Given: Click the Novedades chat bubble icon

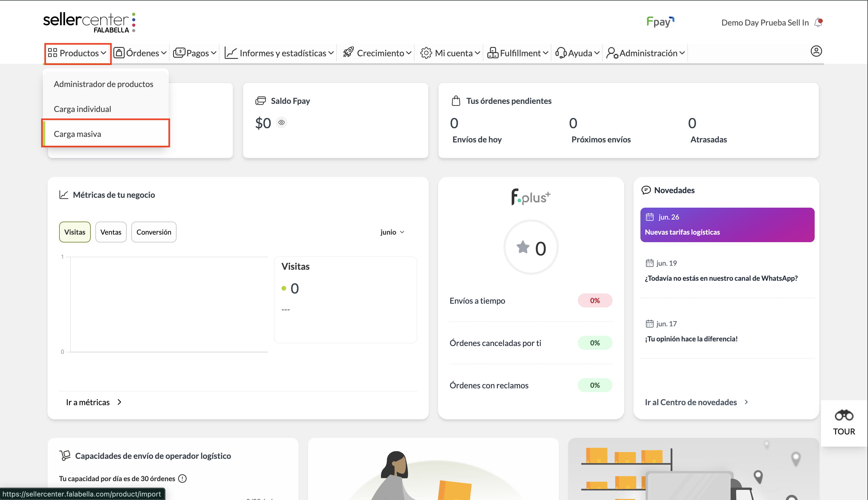Looking at the screenshot, I should (646, 190).
